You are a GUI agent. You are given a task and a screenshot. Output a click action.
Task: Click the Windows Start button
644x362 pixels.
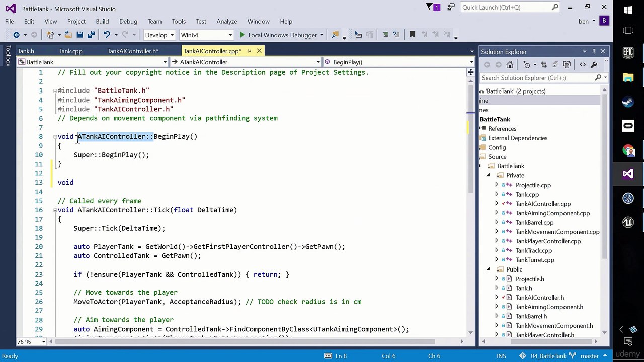click(x=628, y=9)
